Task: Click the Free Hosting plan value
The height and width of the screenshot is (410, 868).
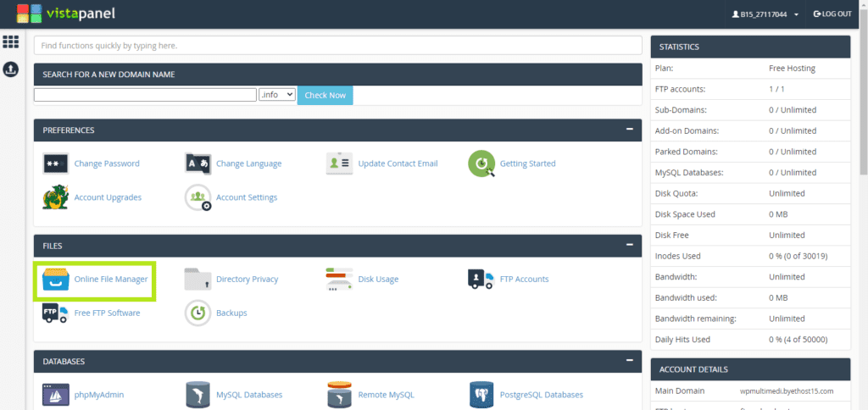Action: [792, 69]
